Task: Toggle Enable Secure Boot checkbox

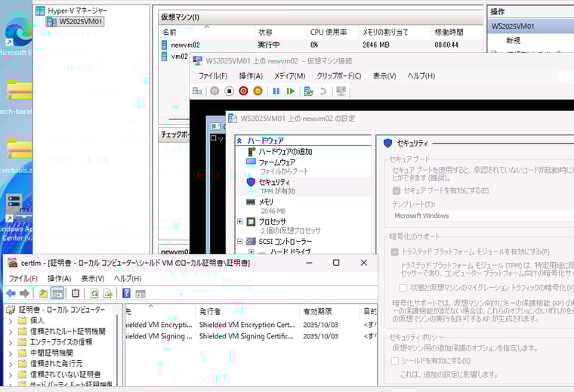Action: tap(396, 190)
